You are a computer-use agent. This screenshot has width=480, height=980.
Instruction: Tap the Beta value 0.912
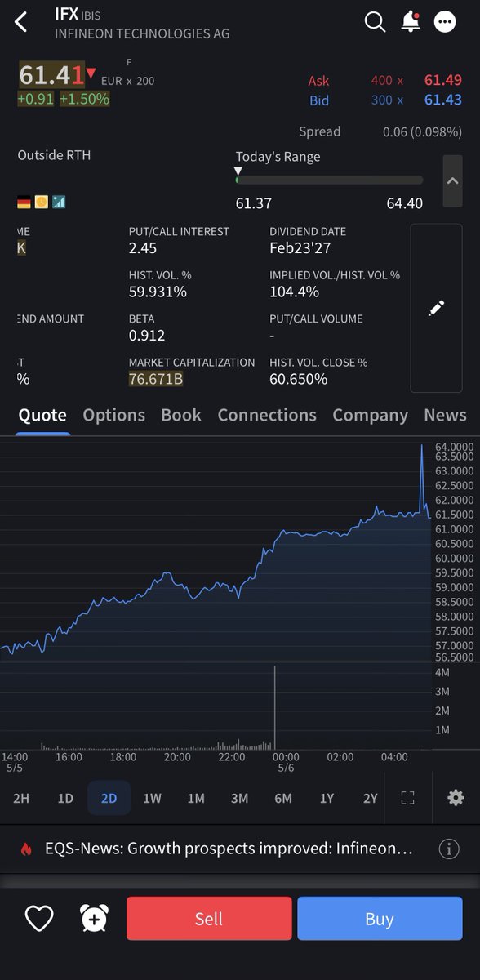147,335
